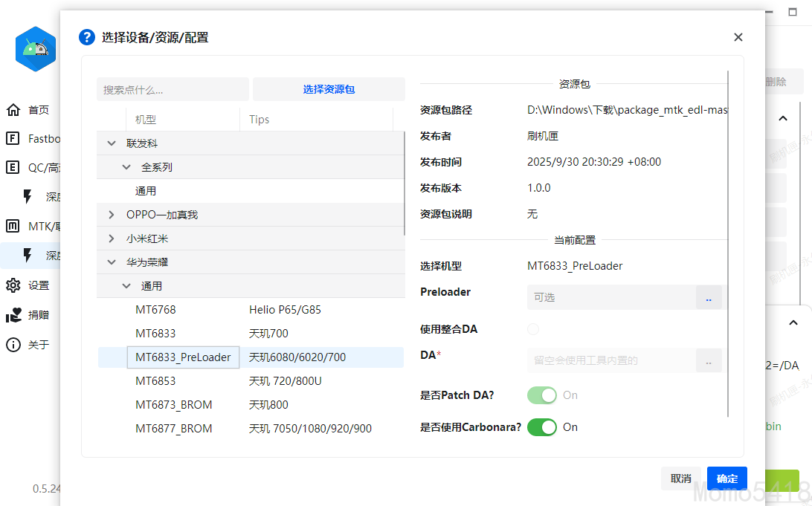Browse for Preloader file with .. button
This screenshot has height=506, width=812.
(x=708, y=297)
